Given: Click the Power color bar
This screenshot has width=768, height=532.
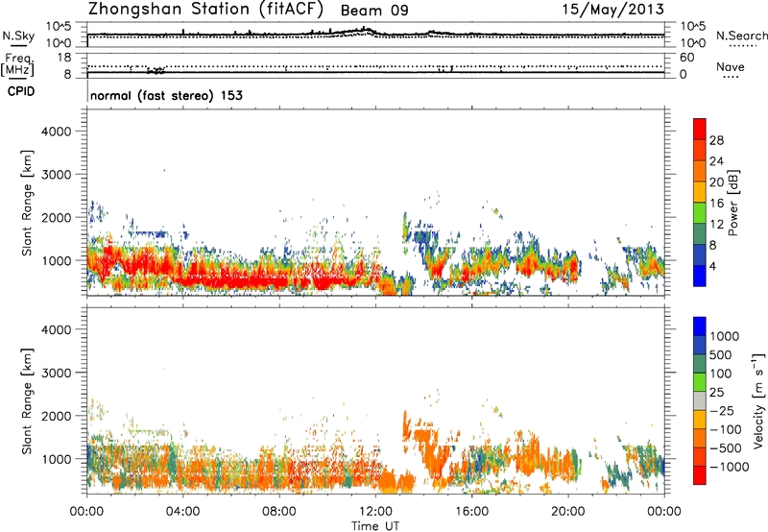Looking at the screenshot, I should point(700,203).
